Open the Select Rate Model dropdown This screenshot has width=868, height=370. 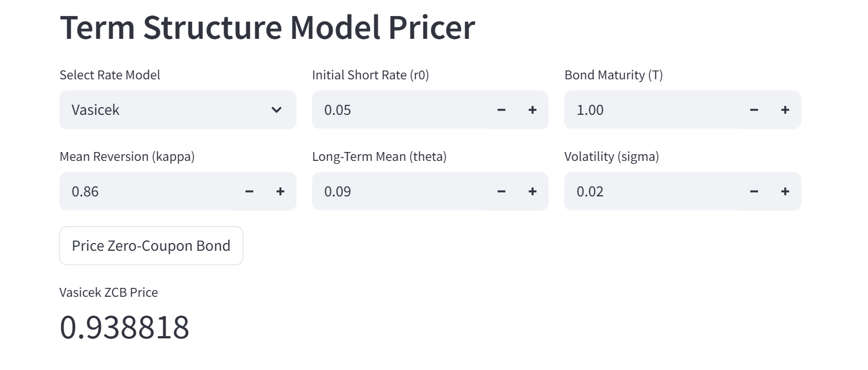pyautogui.click(x=178, y=110)
